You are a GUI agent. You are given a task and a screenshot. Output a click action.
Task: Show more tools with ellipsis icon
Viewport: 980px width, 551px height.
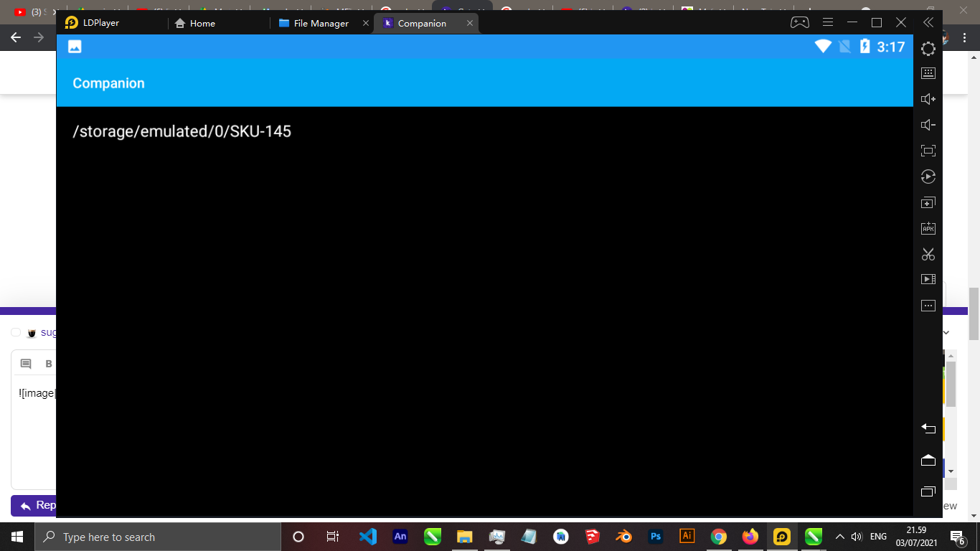point(928,306)
